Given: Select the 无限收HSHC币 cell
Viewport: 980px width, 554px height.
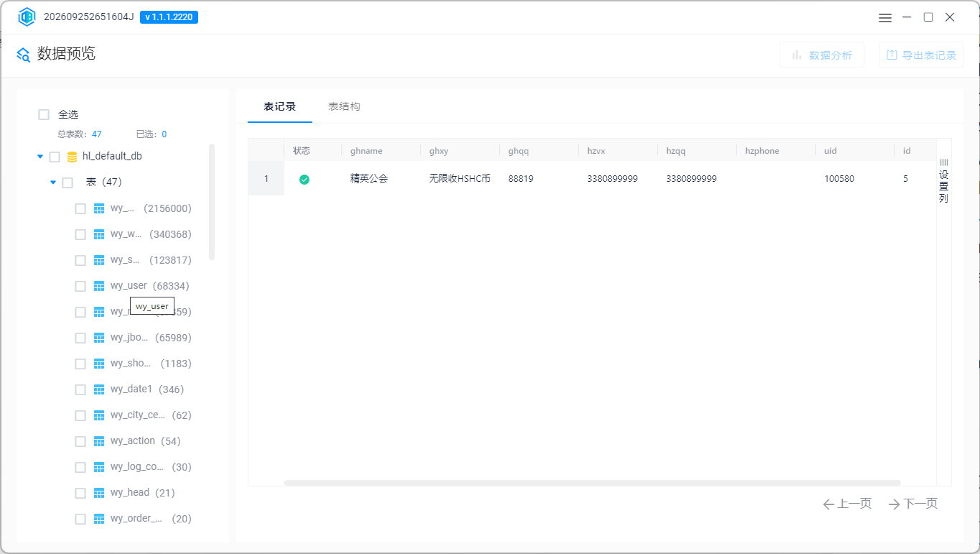Looking at the screenshot, I should point(459,179).
